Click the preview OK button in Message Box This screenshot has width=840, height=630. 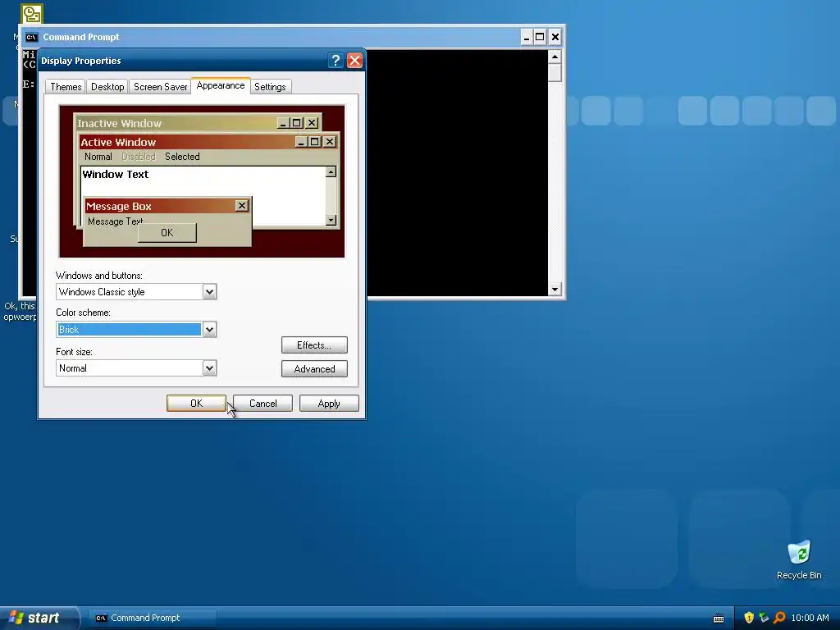point(167,232)
